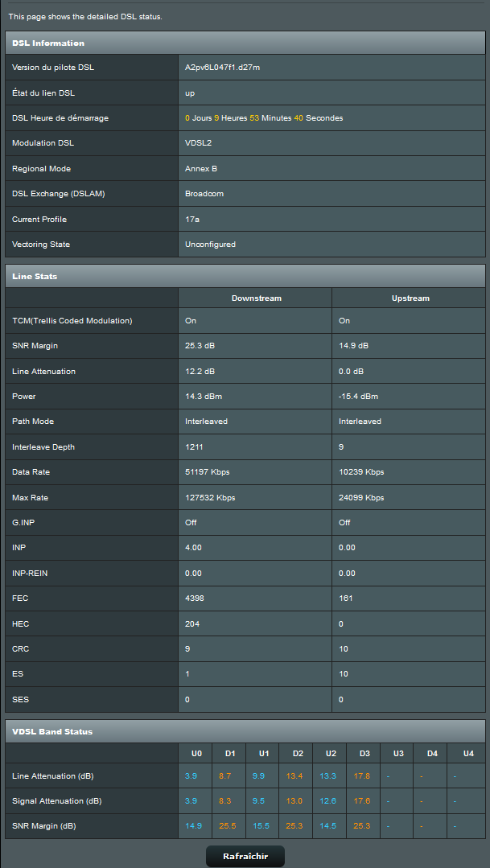Click the Current Profile value 17a
Viewport: 490px width, 868px height.
192,220
